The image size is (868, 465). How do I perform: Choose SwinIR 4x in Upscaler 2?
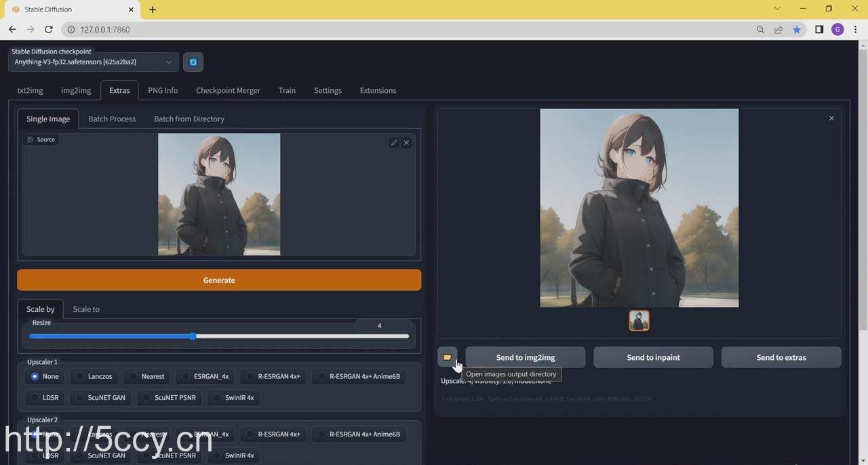(233, 455)
